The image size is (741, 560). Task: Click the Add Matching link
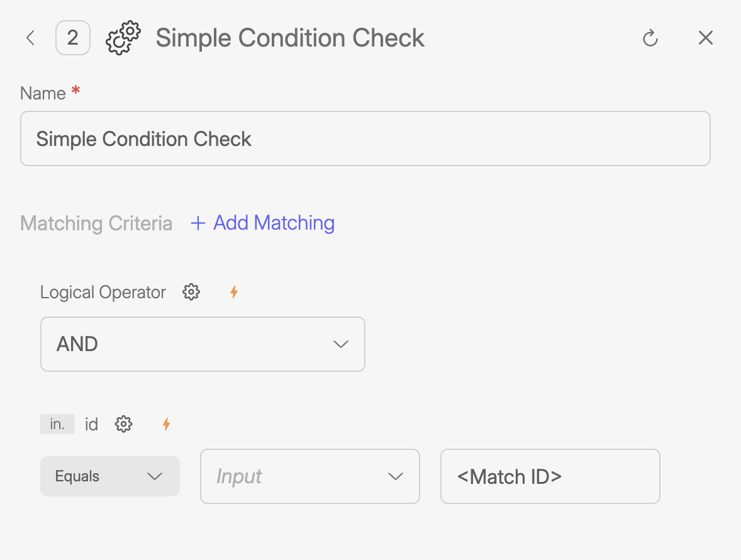click(x=263, y=223)
